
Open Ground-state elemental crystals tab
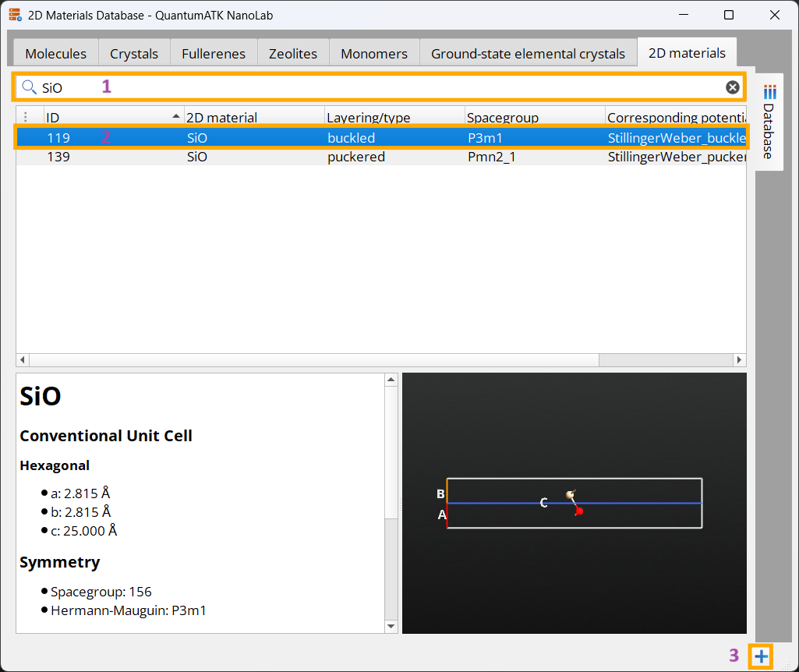(x=528, y=54)
